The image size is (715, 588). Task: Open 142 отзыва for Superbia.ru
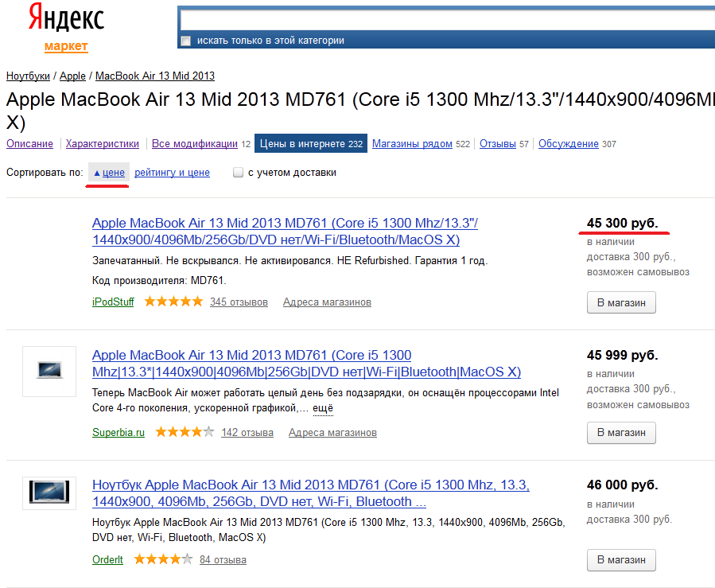[x=247, y=433]
